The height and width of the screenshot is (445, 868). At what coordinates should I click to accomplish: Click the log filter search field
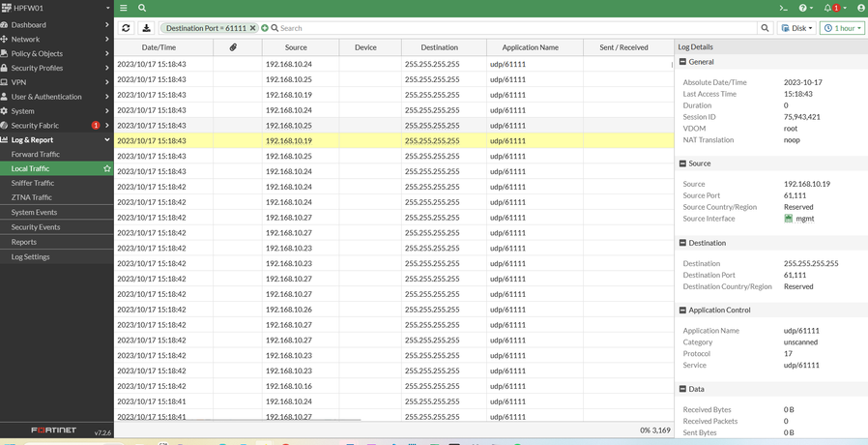512,28
